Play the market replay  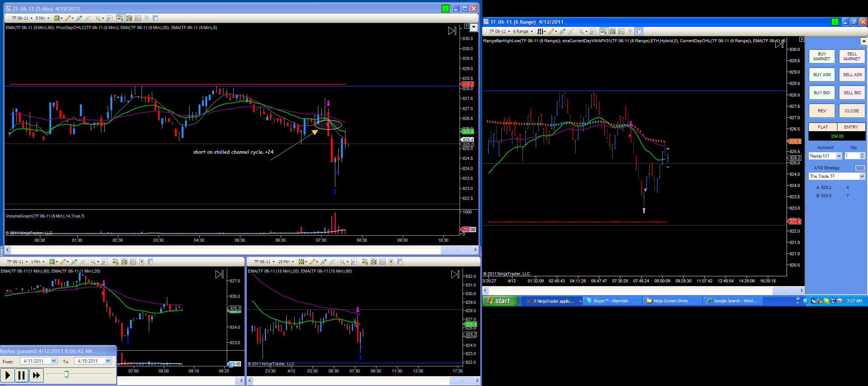(x=8, y=375)
